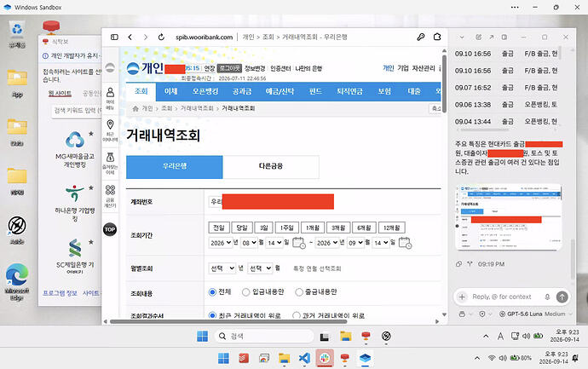Open the screenshot thumbnail in the chat
Image resolution: width=588 pixels, height=369 pixels.
[x=508, y=217]
